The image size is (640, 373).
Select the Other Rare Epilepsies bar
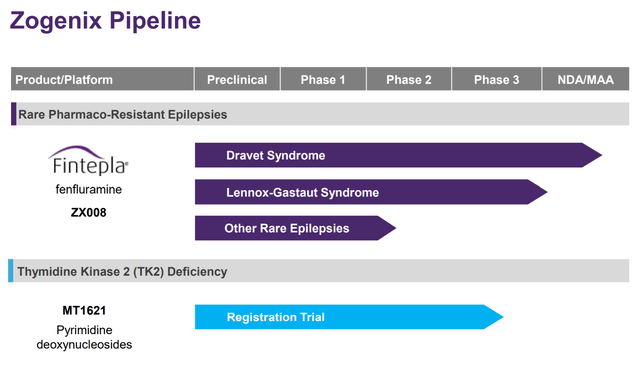(x=295, y=228)
